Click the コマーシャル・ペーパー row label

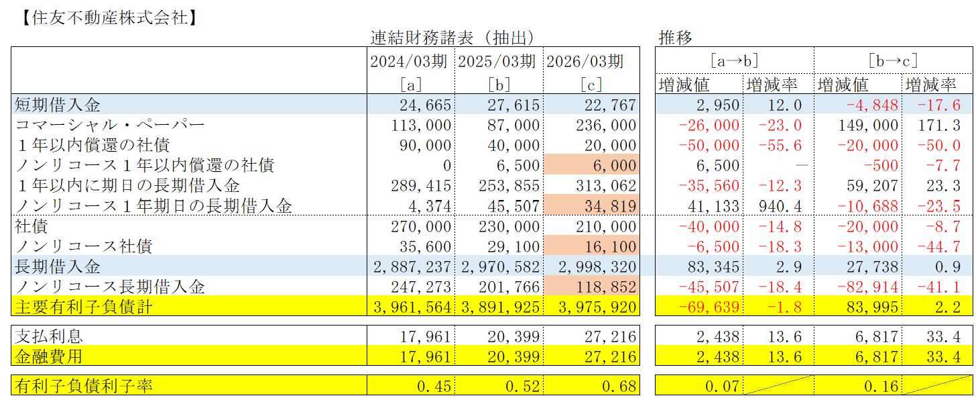tap(109, 125)
